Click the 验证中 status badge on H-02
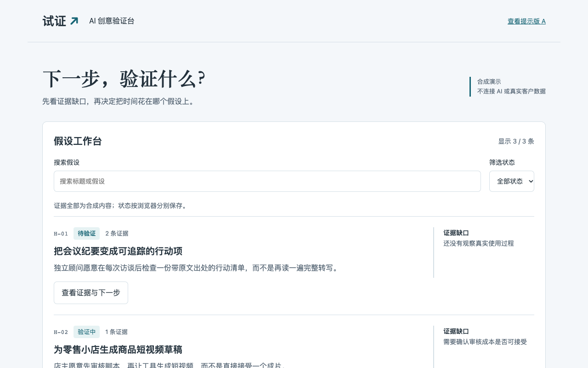This screenshot has width=588, height=368. (x=86, y=332)
